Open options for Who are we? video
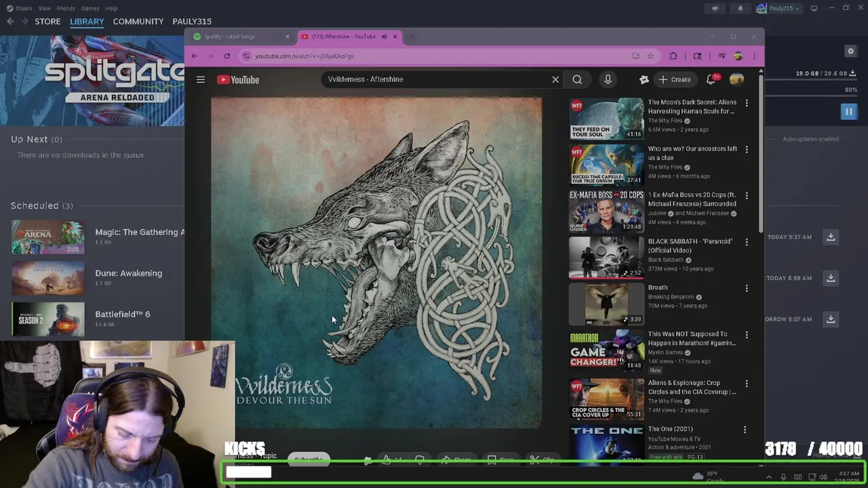 pyautogui.click(x=747, y=149)
